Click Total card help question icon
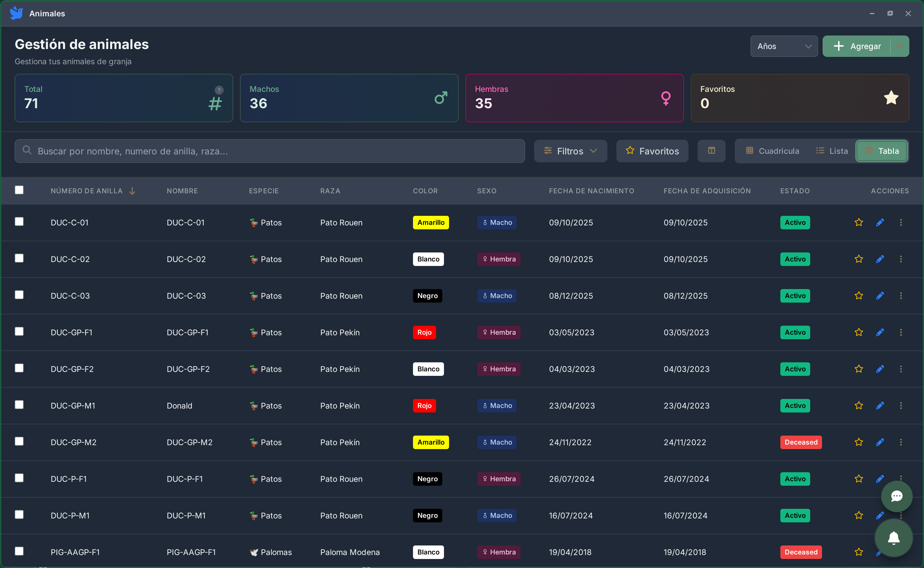The image size is (924, 568). click(219, 90)
